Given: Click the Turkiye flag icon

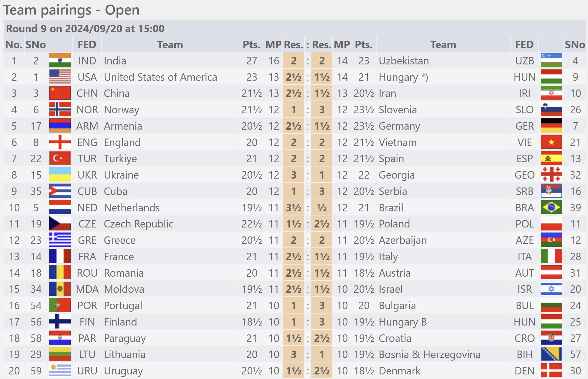Looking at the screenshot, I should [x=60, y=158].
